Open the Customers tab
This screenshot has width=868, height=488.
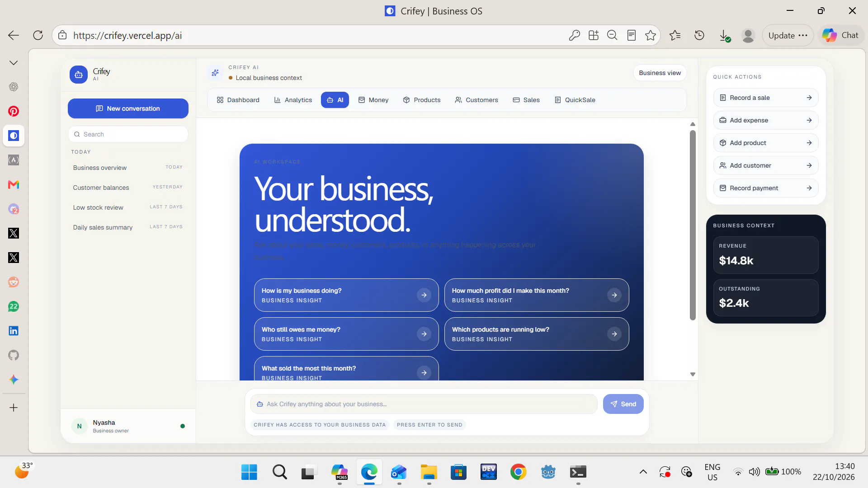pyautogui.click(x=476, y=100)
